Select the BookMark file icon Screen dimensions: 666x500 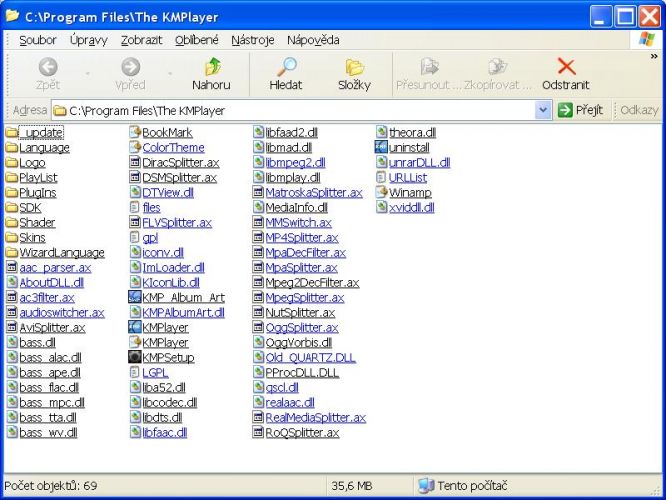pyautogui.click(x=135, y=132)
